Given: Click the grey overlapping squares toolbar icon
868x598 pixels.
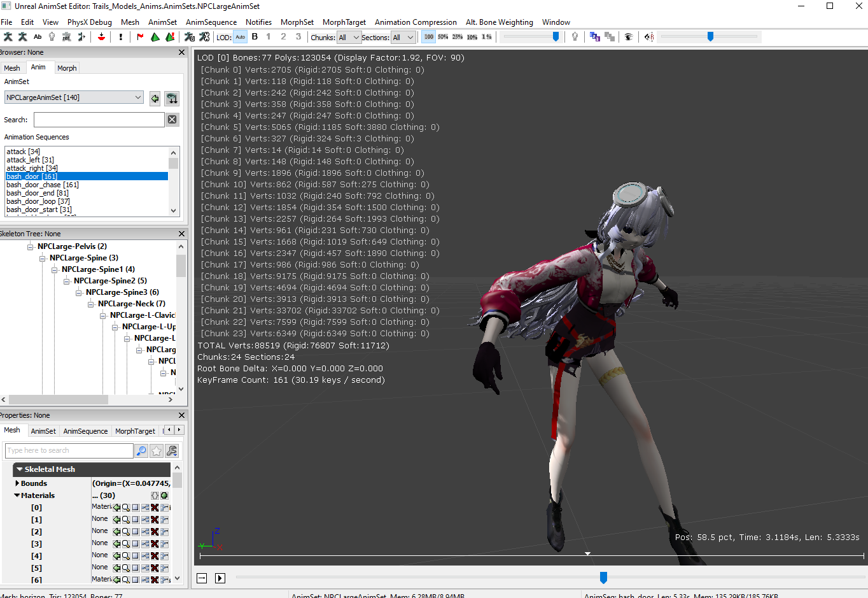Looking at the screenshot, I should [610, 37].
